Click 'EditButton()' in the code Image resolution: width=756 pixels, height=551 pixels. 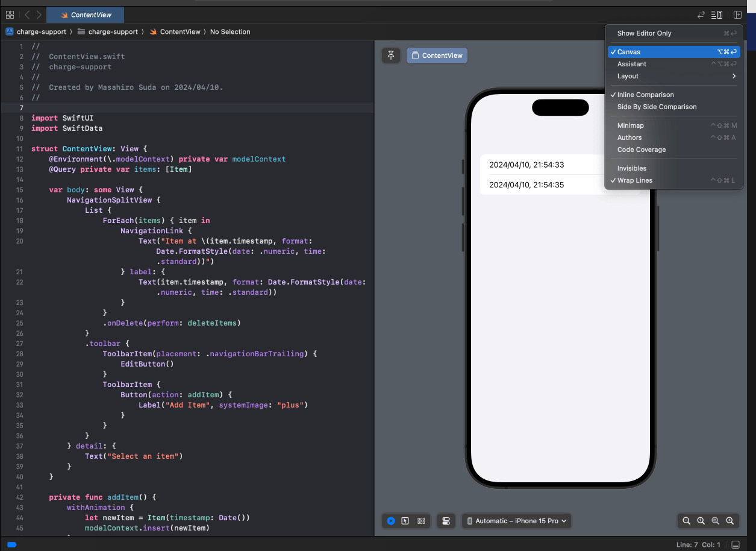[x=147, y=364]
